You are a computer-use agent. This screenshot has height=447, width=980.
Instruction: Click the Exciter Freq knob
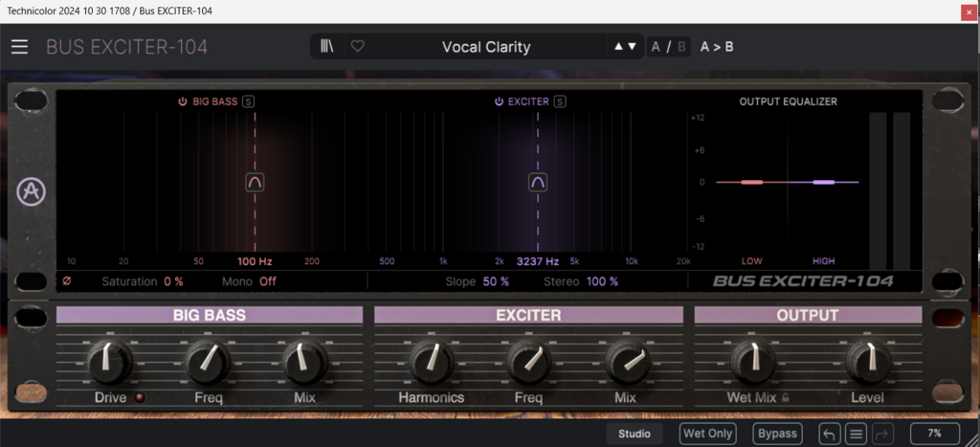(x=528, y=362)
